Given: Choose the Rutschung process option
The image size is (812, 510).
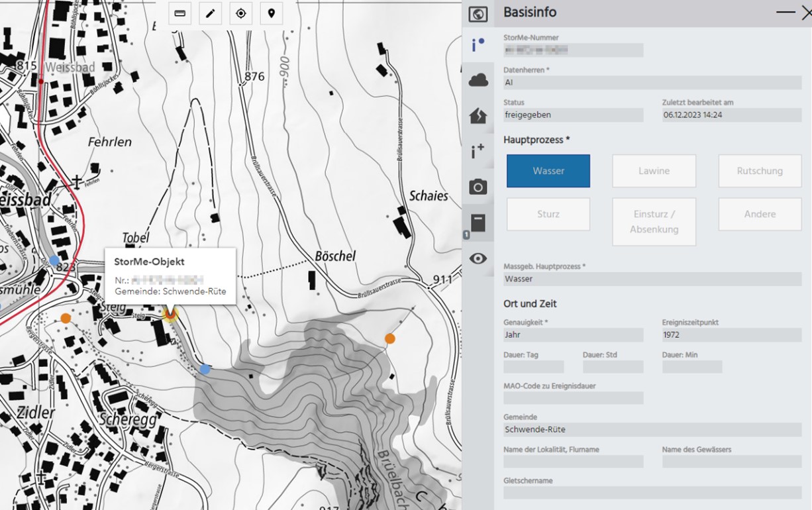Looking at the screenshot, I should coord(760,171).
